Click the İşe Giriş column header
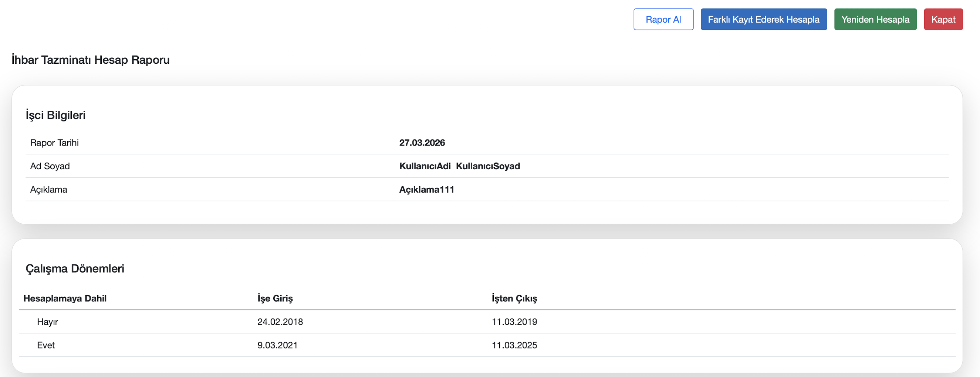The width and height of the screenshot is (980, 377). pos(275,298)
